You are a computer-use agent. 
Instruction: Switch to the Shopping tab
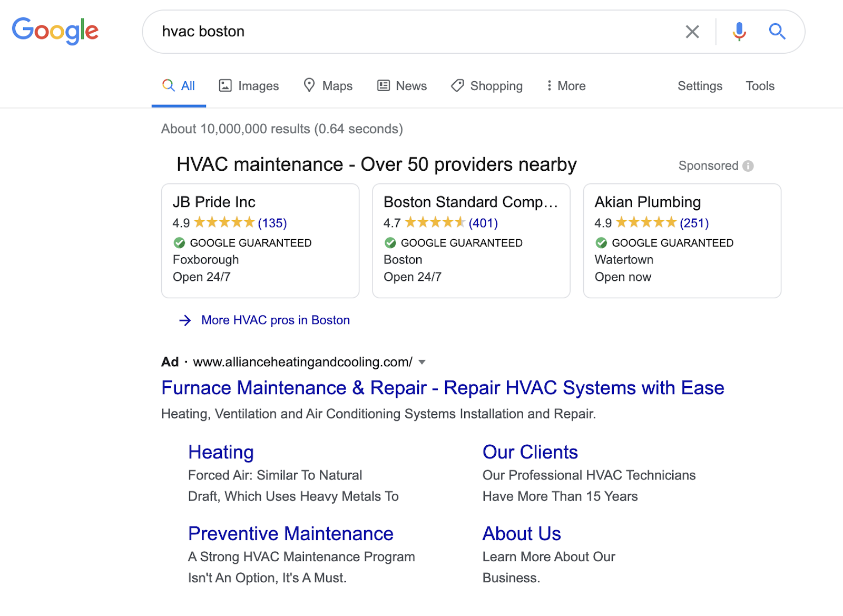(x=487, y=86)
